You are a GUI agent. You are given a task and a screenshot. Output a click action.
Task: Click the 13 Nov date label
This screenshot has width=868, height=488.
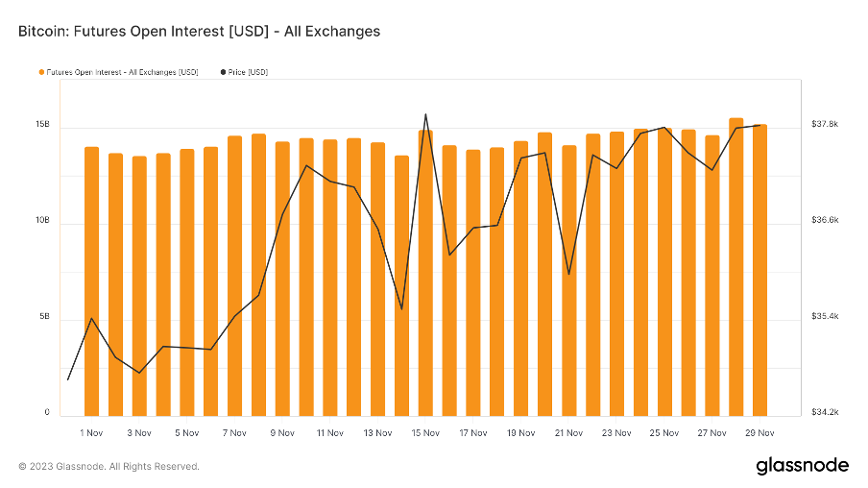click(378, 433)
